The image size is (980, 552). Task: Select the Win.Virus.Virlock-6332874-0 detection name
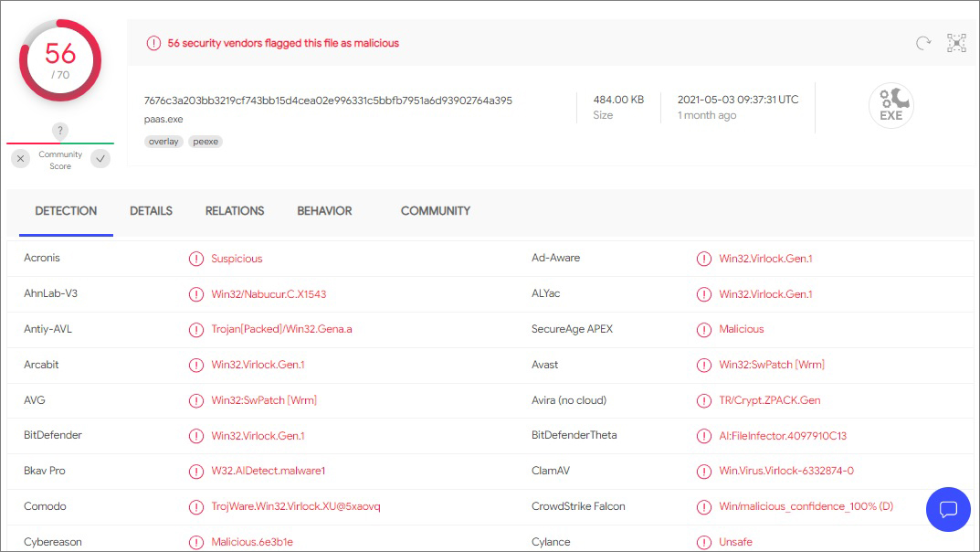(786, 472)
